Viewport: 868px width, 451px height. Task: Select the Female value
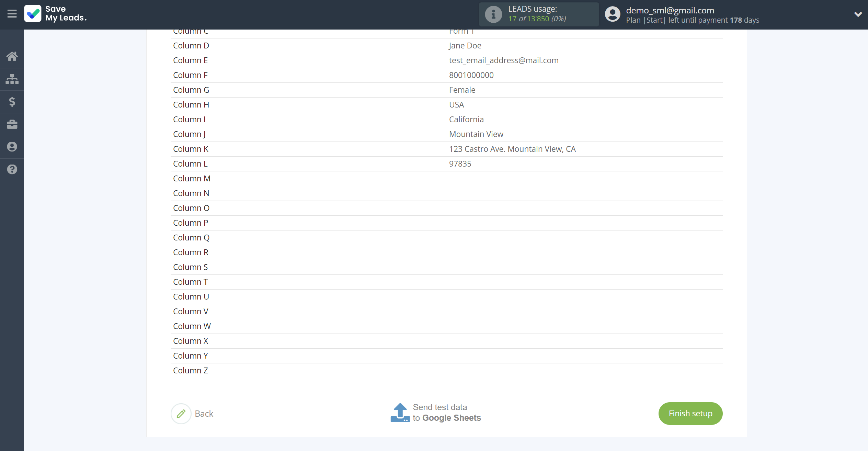pos(462,90)
